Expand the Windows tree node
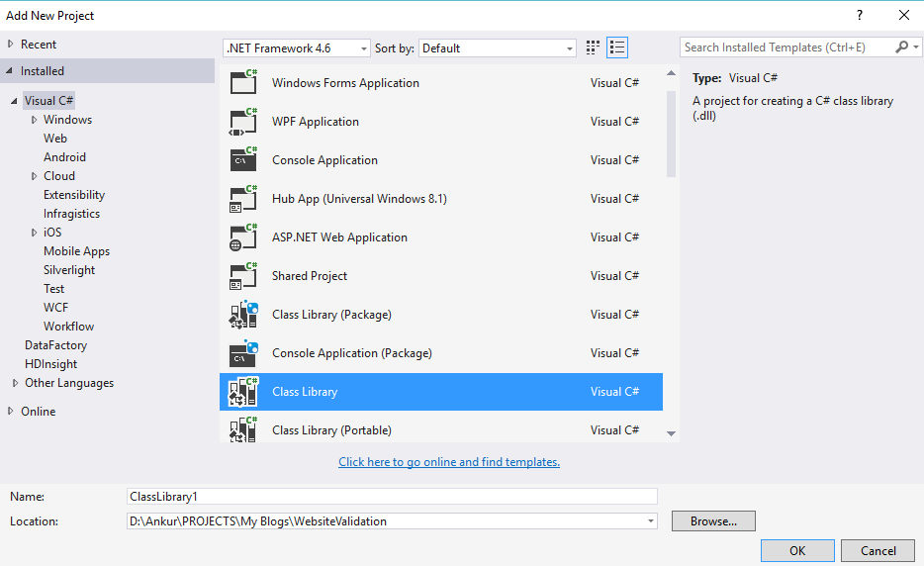The height and width of the screenshot is (566, 924). pos(34,120)
